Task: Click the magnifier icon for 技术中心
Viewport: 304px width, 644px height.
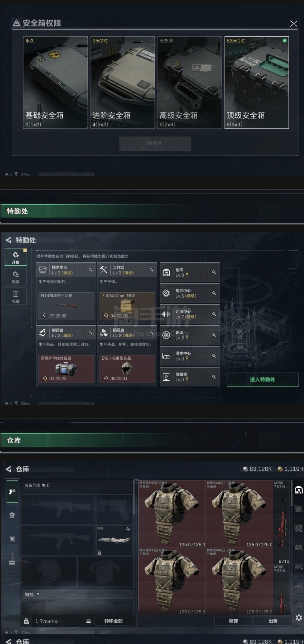Action: (90, 270)
